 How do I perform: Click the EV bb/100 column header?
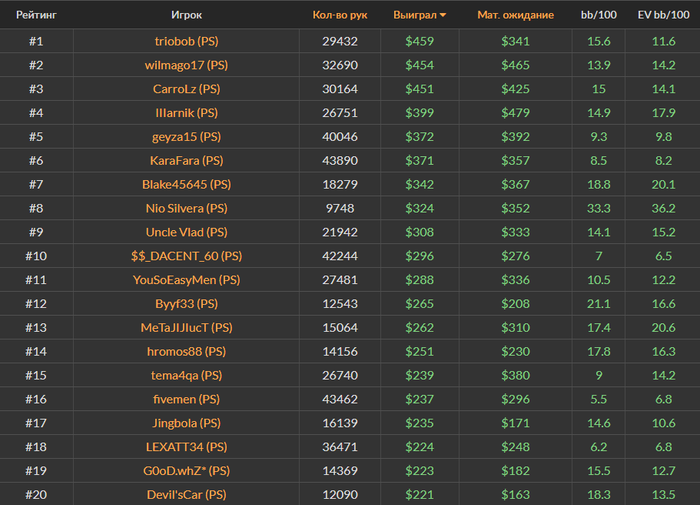click(664, 16)
